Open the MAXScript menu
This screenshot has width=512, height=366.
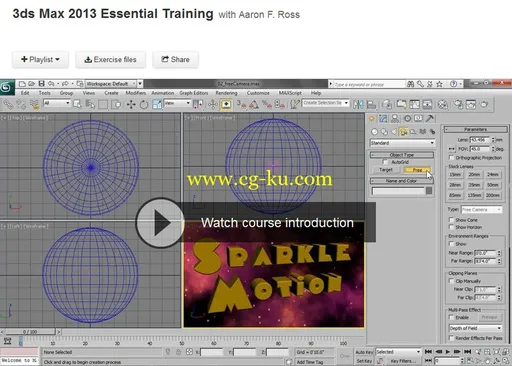(x=290, y=93)
